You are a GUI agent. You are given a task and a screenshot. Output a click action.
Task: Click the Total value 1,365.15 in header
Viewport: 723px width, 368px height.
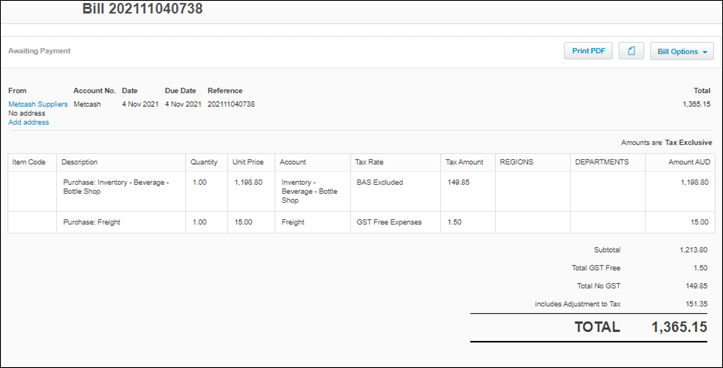click(x=697, y=104)
